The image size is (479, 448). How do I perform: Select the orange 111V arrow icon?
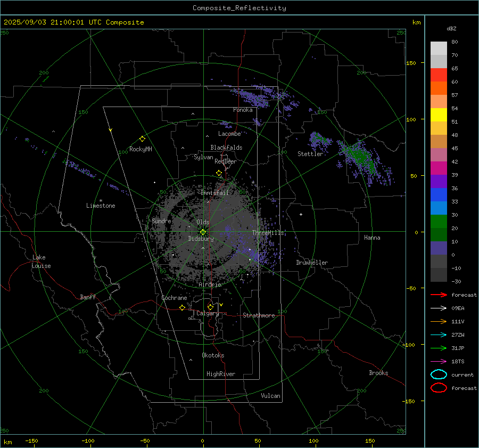tap(439, 321)
